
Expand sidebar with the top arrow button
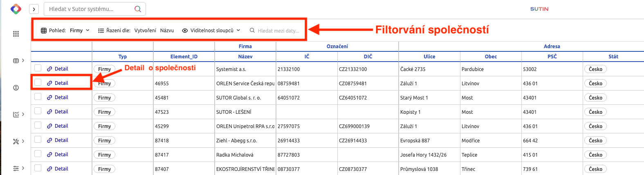point(34,9)
